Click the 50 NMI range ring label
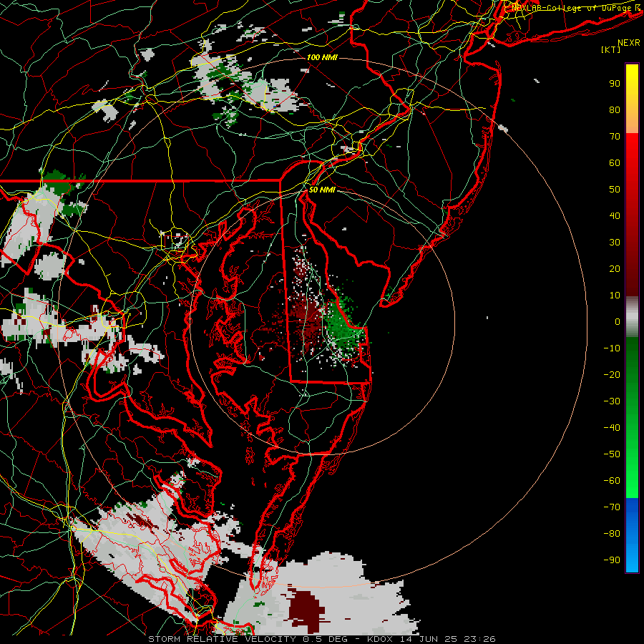The height and width of the screenshot is (644, 644). pos(322,190)
